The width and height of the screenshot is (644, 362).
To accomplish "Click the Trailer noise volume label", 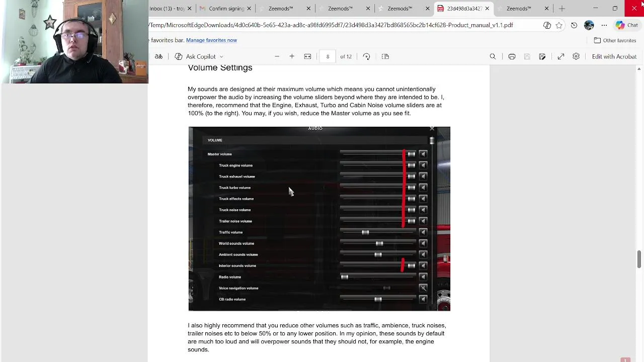I will coord(235,221).
